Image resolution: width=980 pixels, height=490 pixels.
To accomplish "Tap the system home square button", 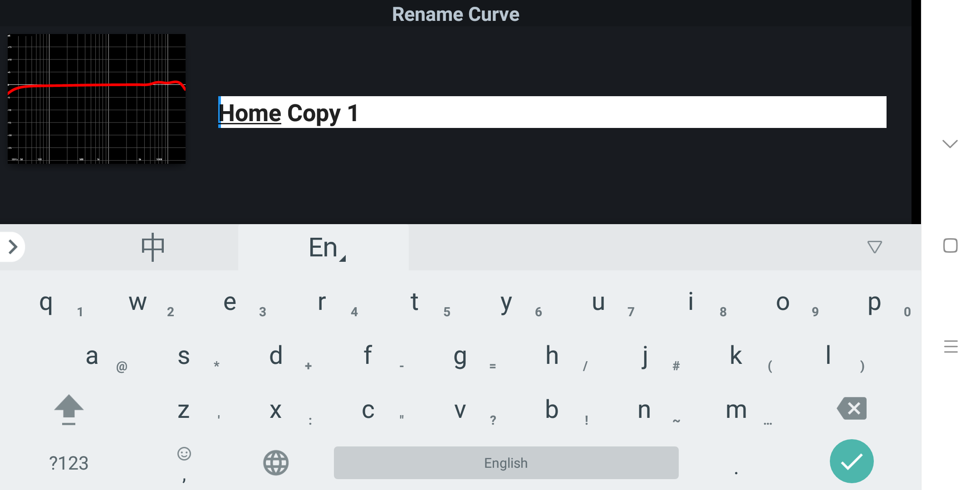I will [x=950, y=245].
